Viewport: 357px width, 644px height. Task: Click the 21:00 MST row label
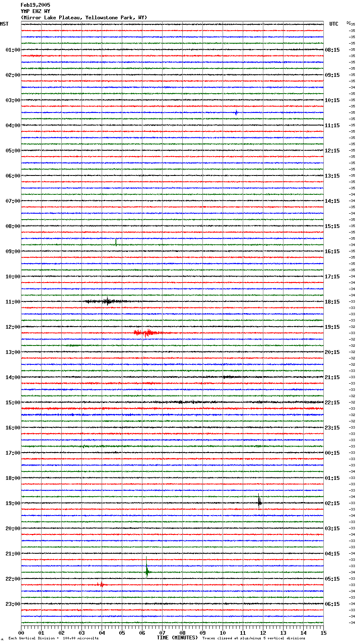point(13,554)
